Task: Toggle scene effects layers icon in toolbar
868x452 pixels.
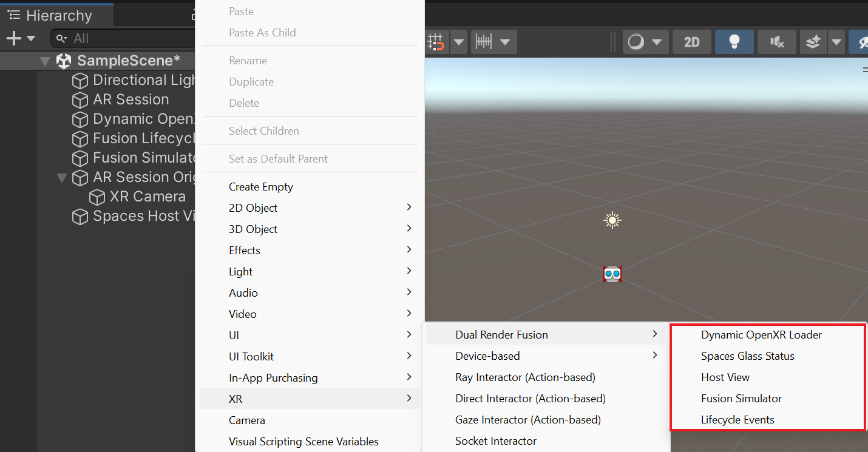Action: click(813, 42)
